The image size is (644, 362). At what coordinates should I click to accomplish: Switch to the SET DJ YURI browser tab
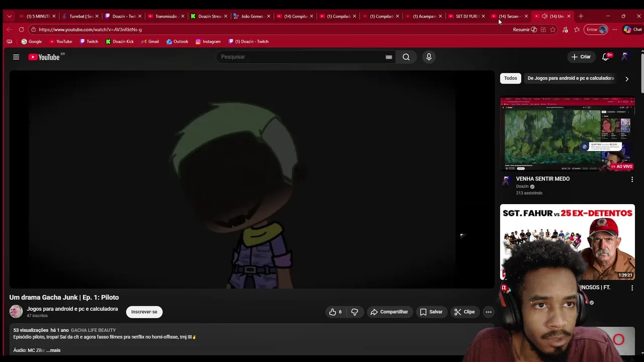tap(467, 16)
